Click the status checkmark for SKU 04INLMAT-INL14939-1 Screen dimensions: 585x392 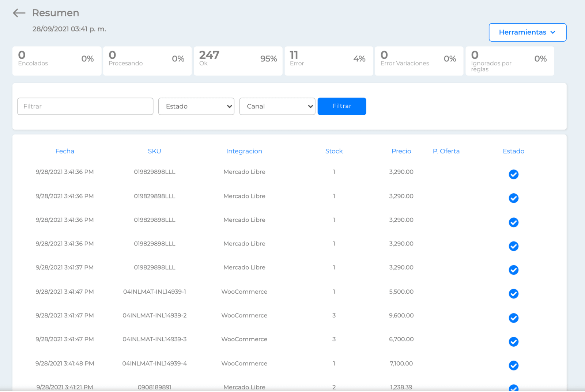[513, 294]
